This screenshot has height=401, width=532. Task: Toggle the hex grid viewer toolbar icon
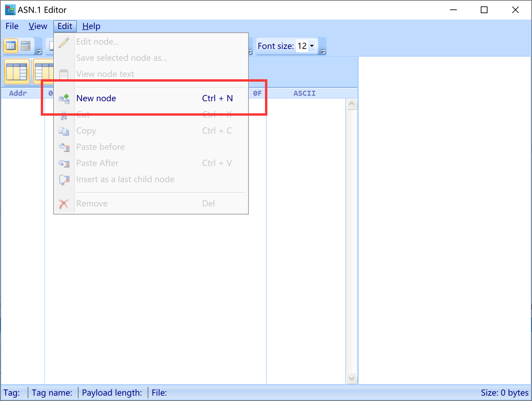pos(11,46)
